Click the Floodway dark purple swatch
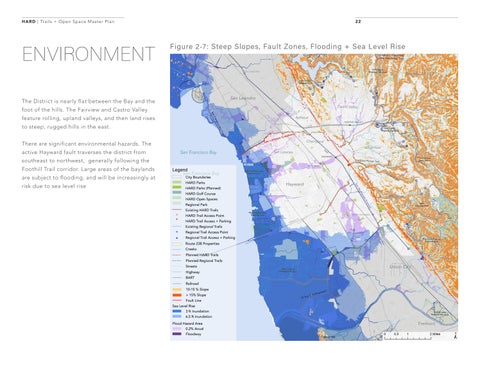 click(x=177, y=334)
